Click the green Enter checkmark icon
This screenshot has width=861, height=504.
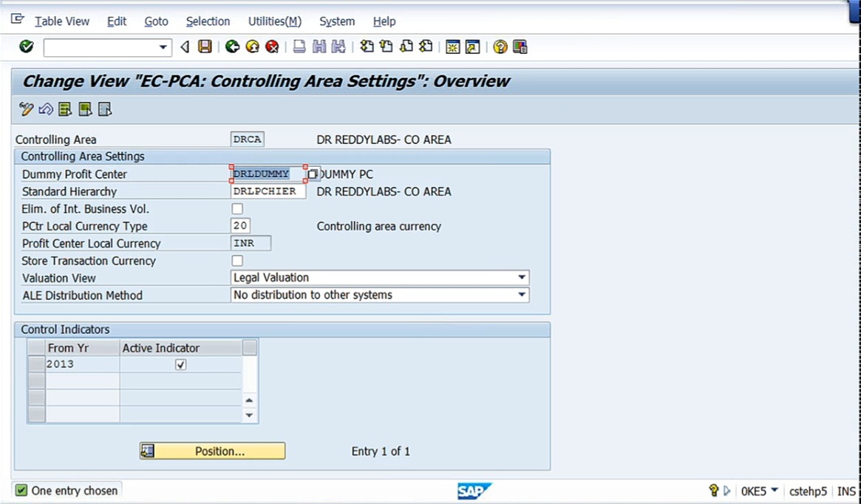click(26, 47)
